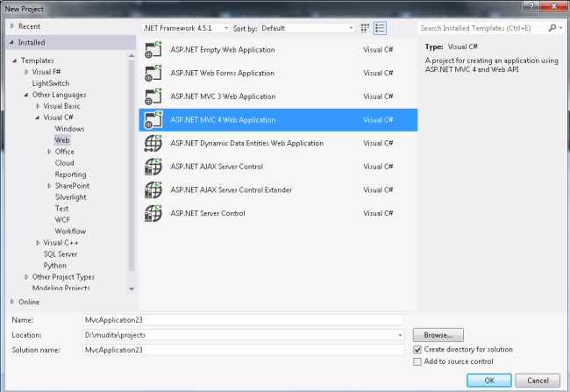Select ASP.NET MVC 3 Web Application text
The width and height of the screenshot is (570, 392).
223,96
